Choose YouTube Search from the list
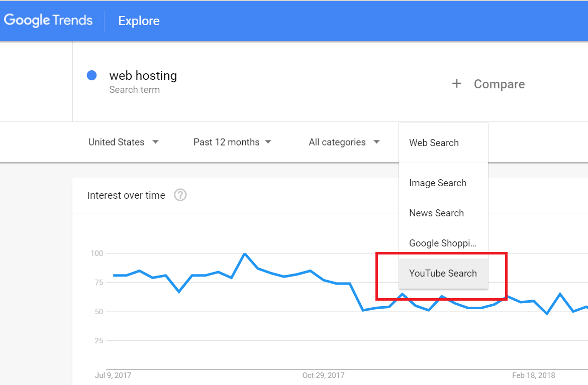Viewport: 588px width, 385px height. coord(443,274)
